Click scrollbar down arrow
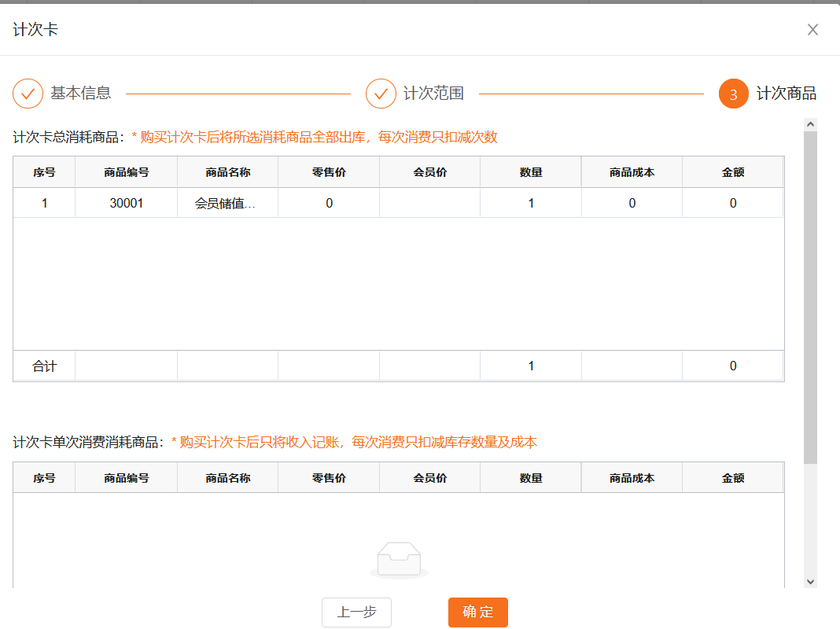 click(x=811, y=581)
